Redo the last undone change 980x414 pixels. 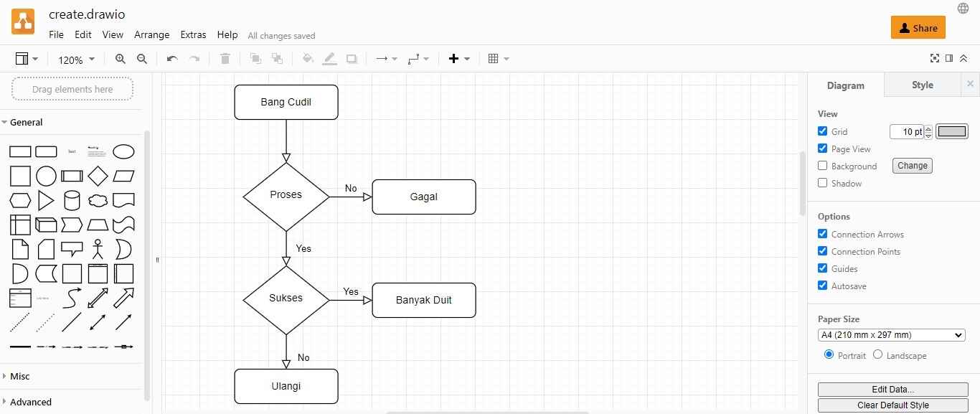click(x=194, y=59)
